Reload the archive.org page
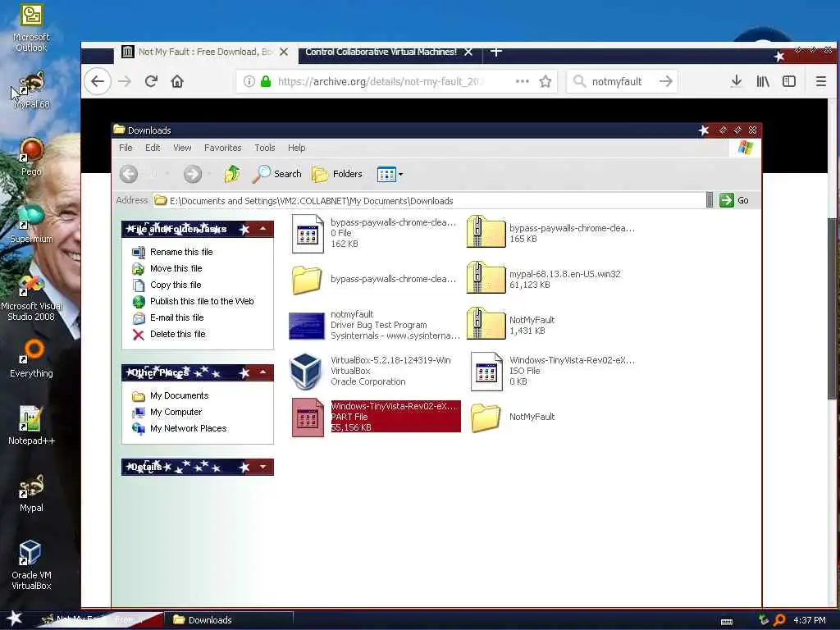840x630 pixels. click(x=151, y=81)
